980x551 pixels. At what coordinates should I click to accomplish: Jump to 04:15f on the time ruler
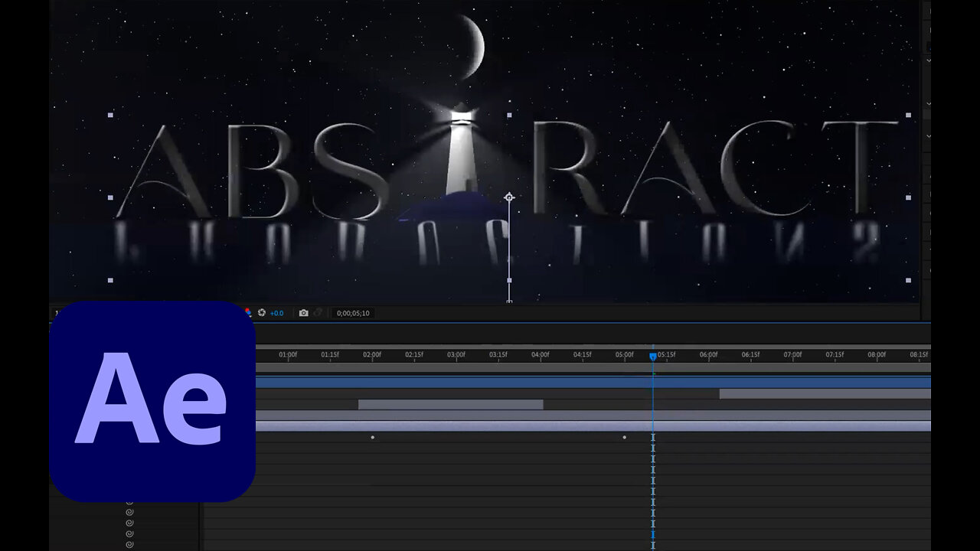(582, 354)
